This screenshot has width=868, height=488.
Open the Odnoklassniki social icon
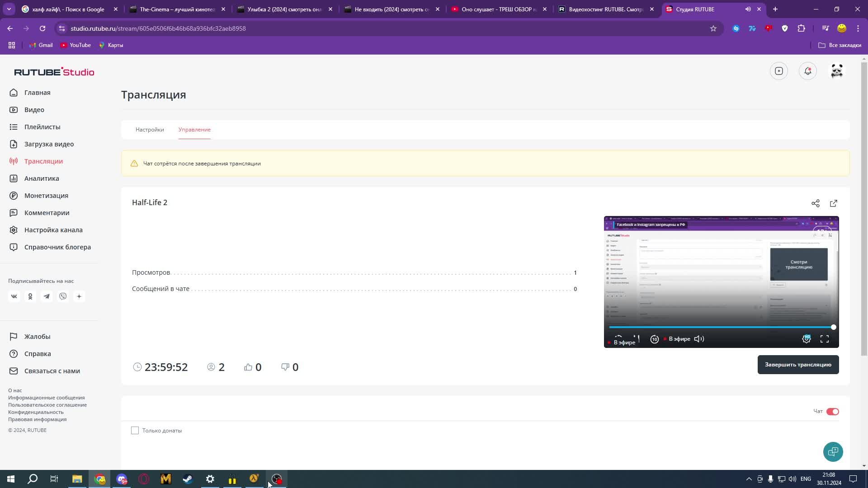click(x=30, y=296)
